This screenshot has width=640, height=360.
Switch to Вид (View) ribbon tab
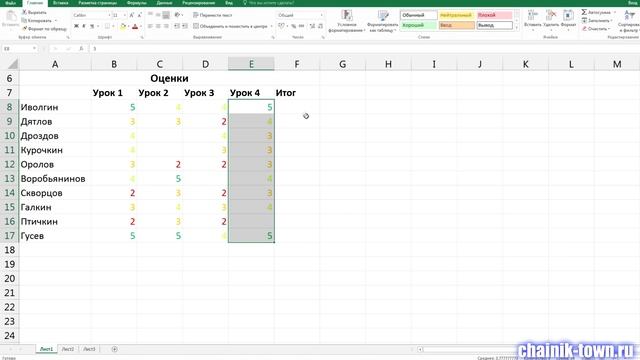[229, 3]
